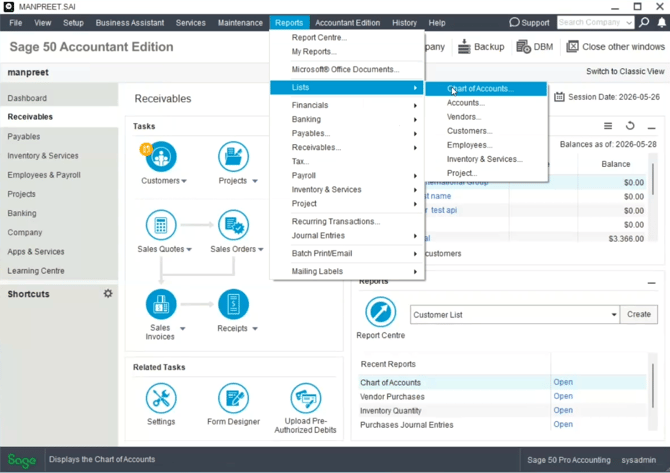This screenshot has height=473, width=670.
Task: Select Inventory & Services in Lists submenu
Action: click(x=486, y=159)
